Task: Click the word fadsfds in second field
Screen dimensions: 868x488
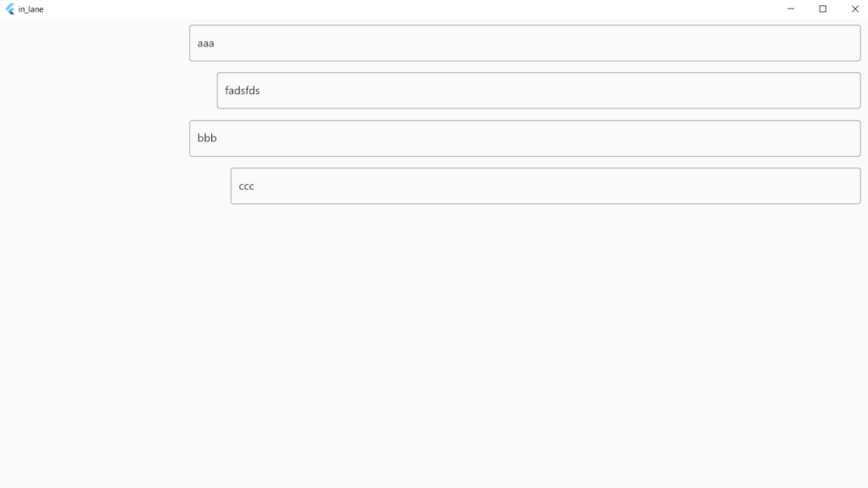Action: point(242,91)
